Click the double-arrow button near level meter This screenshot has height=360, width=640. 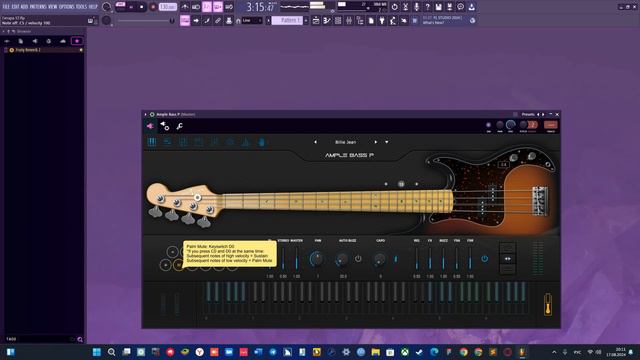tap(507, 259)
